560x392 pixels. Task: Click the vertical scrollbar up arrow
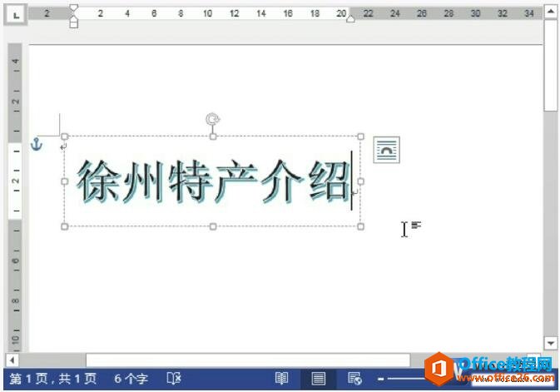click(550, 12)
